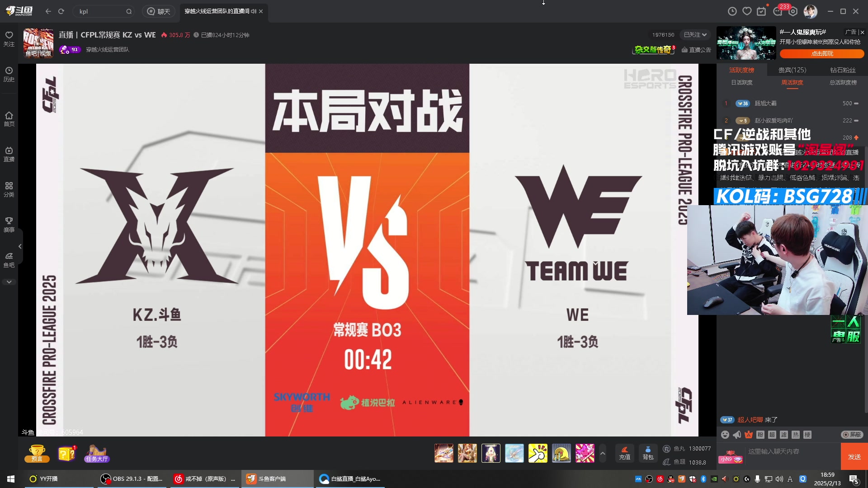
Task: Select the 穿越火线运营团队的直播间 tab
Action: (x=217, y=11)
